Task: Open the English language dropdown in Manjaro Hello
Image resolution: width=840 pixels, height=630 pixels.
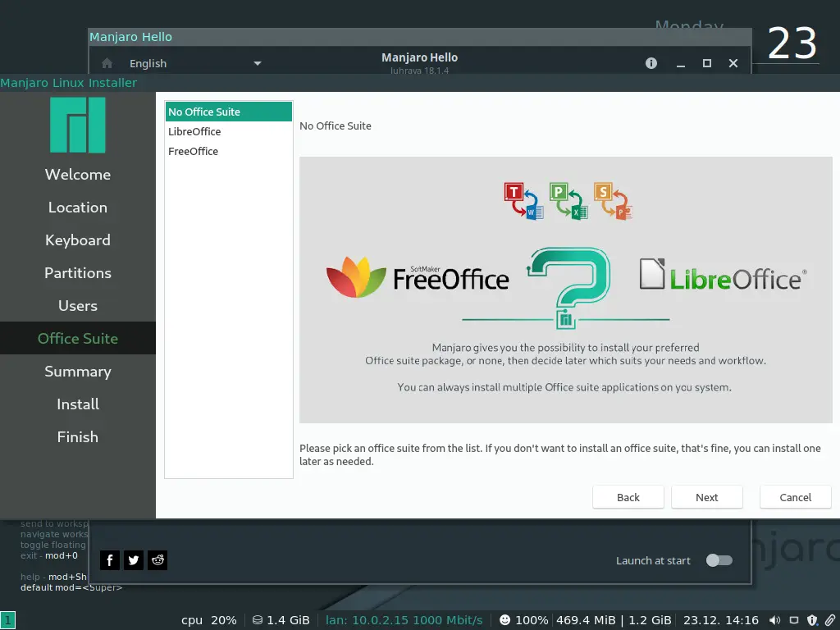Action: pos(195,63)
